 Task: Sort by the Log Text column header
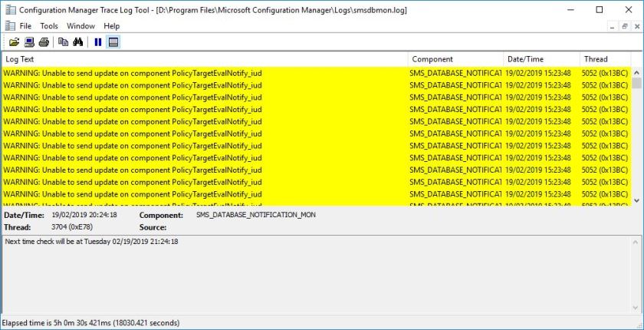pos(204,59)
